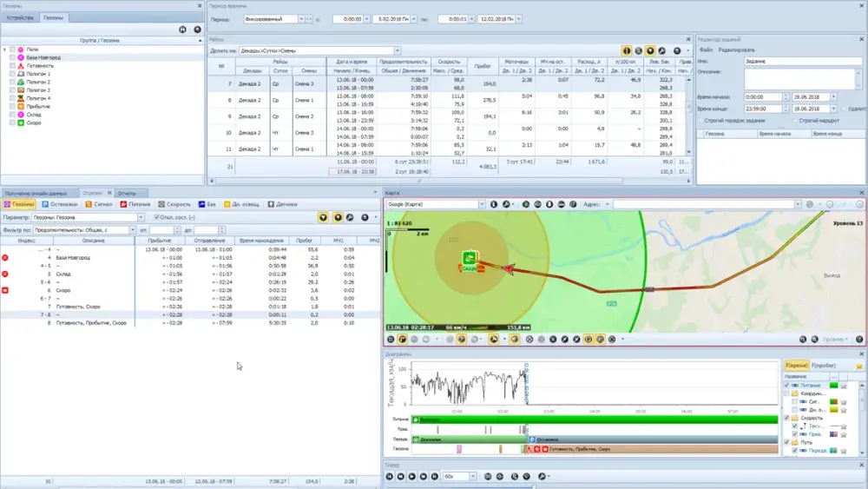Select the Остановки button in the segments toolbar
The width and height of the screenshot is (868, 489).
60,204
